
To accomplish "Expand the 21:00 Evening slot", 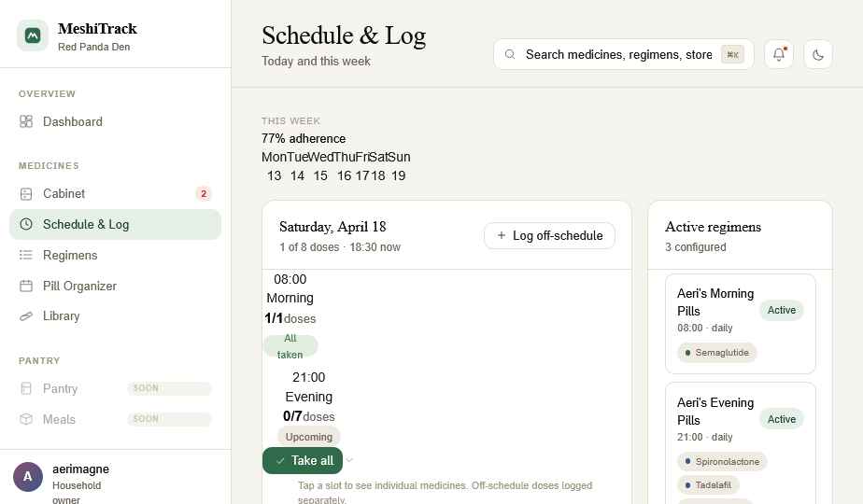I will (x=309, y=407).
